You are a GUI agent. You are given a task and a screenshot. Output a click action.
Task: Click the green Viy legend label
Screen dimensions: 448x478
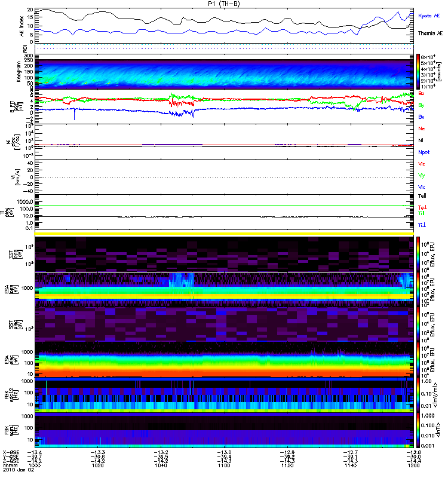tap(422, 176)
